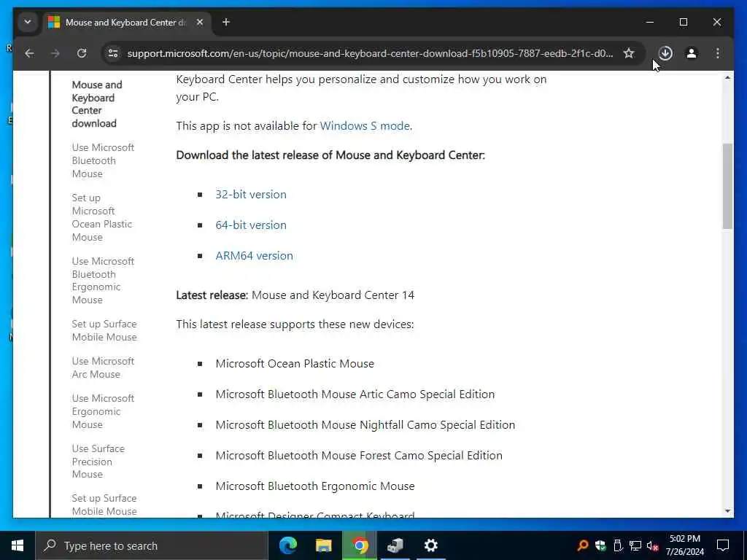
Task: Reload the current page
Action: (82, 53)
